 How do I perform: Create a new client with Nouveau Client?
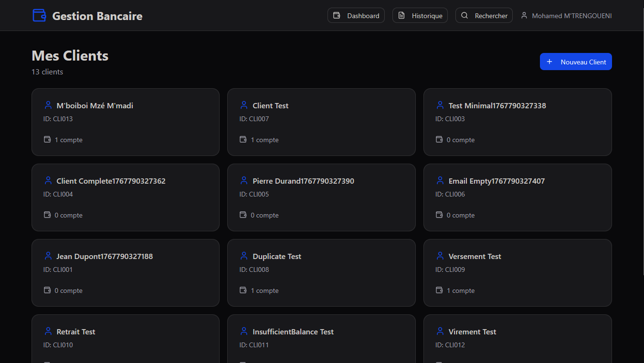pos(576,62)
